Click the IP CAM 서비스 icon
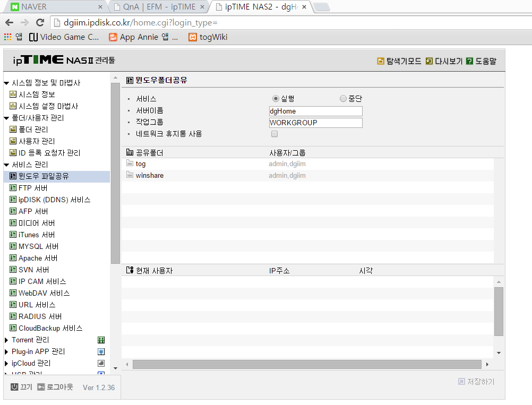Image resolution: width=532 pixels, height=405 pixels. 13,281
